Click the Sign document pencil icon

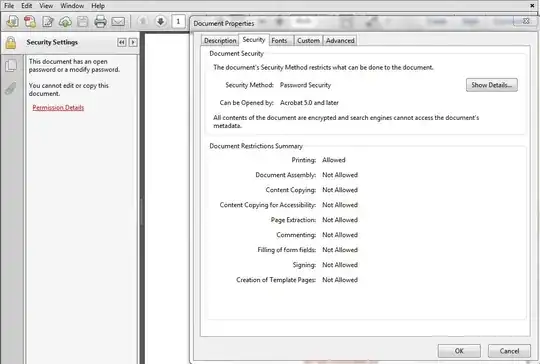click(x=48, y=21)
